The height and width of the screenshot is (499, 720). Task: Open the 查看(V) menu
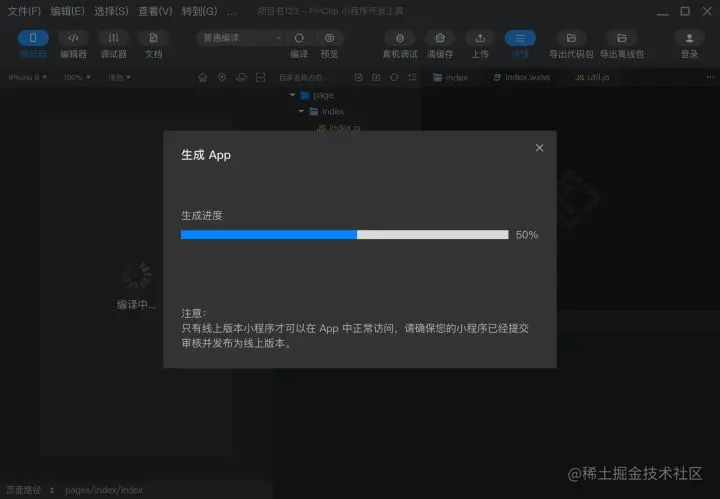tap(155, 11)
